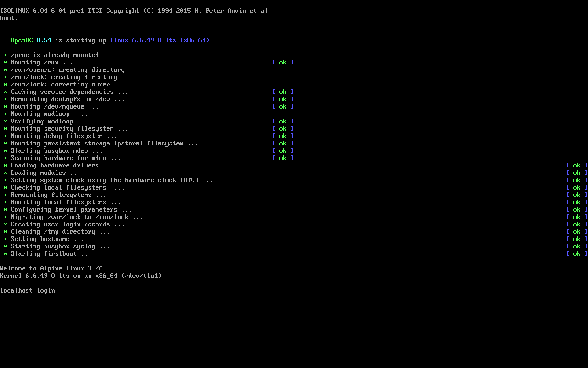Click the localhost login prompt
The width and height of the screenshot is (588, 368).
click(29, 291)
